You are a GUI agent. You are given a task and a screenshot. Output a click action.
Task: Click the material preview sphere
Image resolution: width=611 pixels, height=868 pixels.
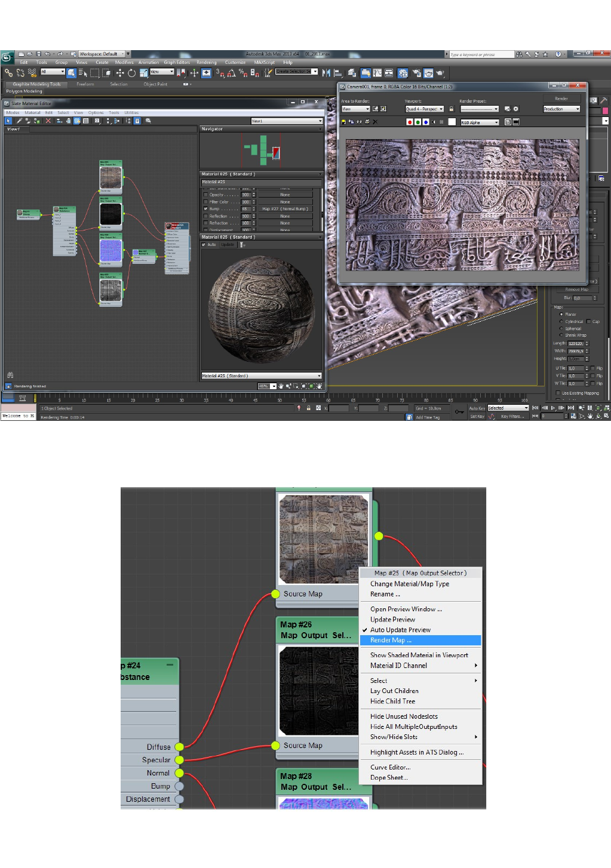261,309
